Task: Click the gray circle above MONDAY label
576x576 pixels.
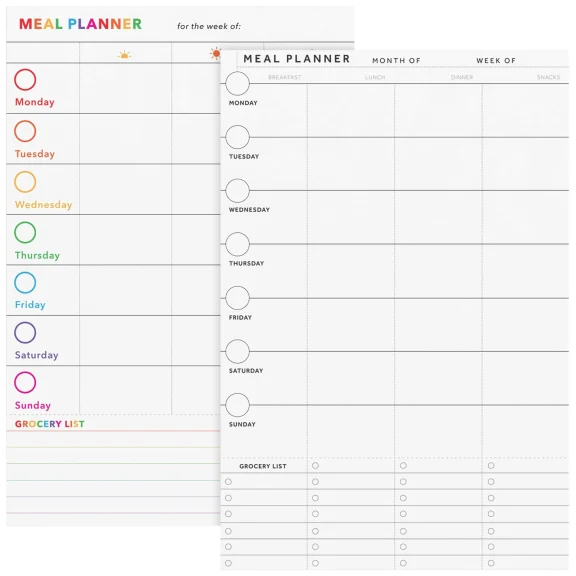Action: 237,83
